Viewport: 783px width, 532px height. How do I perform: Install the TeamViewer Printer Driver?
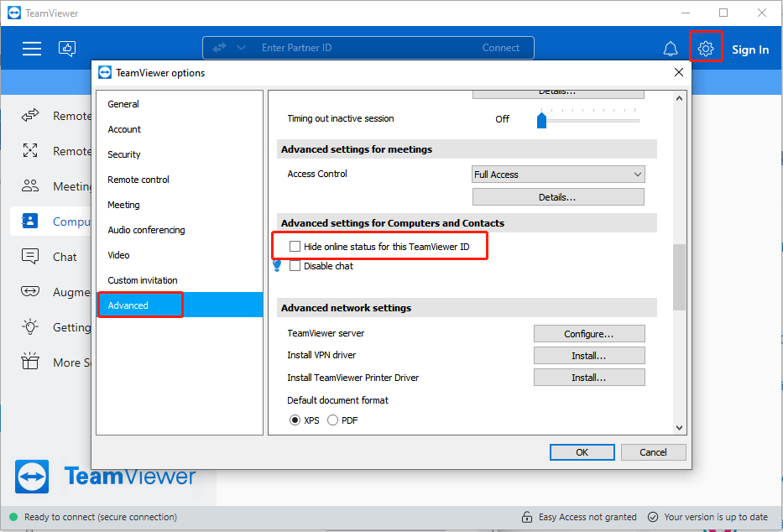[x=589, y=378]
